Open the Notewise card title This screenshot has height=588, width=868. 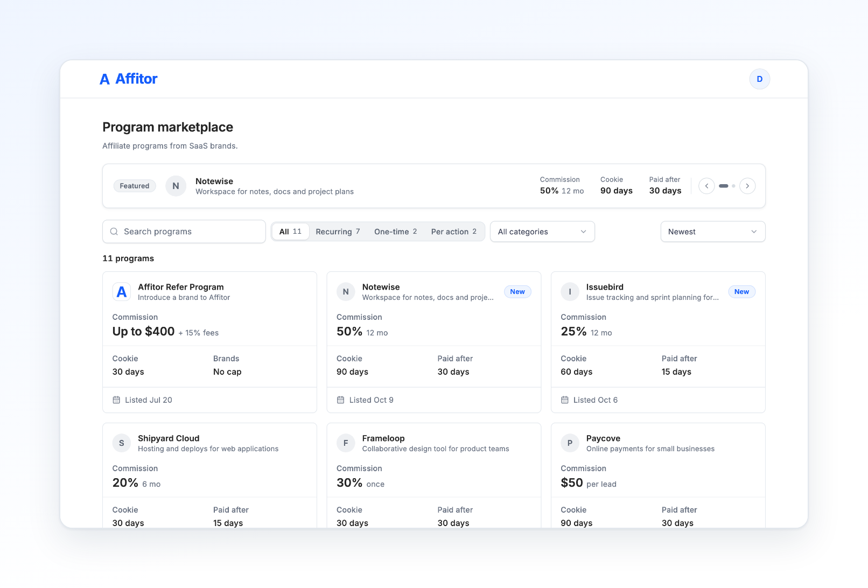(x=381, y=287)
